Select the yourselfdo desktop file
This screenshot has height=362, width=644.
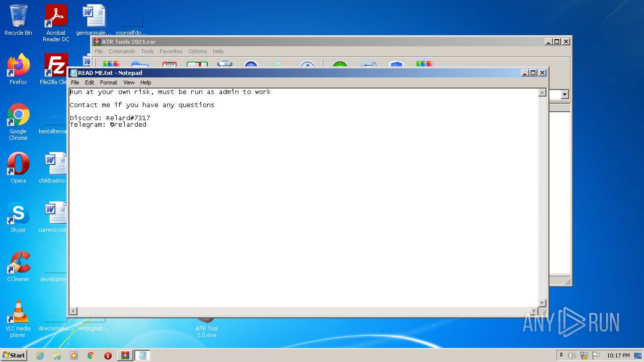tap(131, 23)
